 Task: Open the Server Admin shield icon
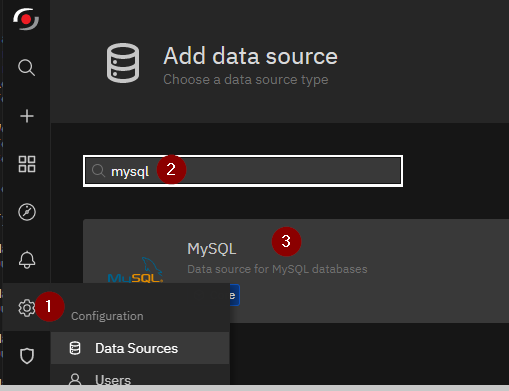click(27, 356)
